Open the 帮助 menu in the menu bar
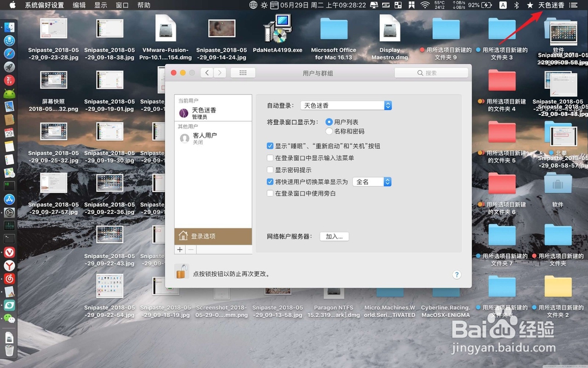The width and height of the screenshot is (588, 368). (x=145, y=5)
